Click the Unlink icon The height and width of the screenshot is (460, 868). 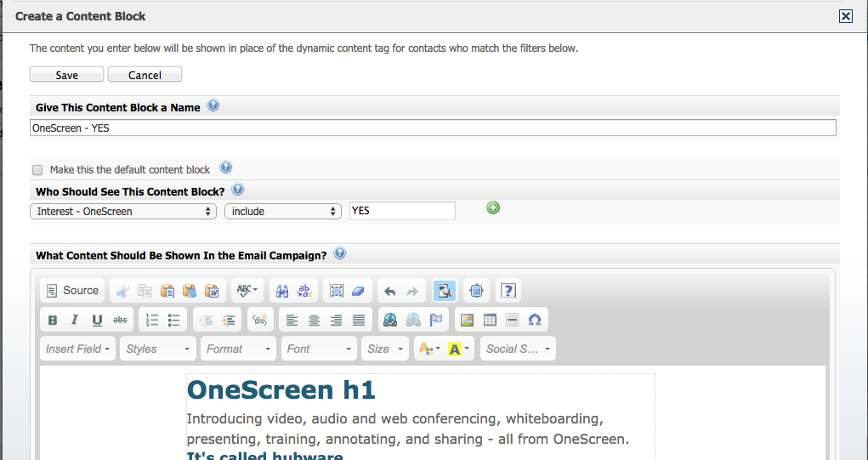point(413,320)
